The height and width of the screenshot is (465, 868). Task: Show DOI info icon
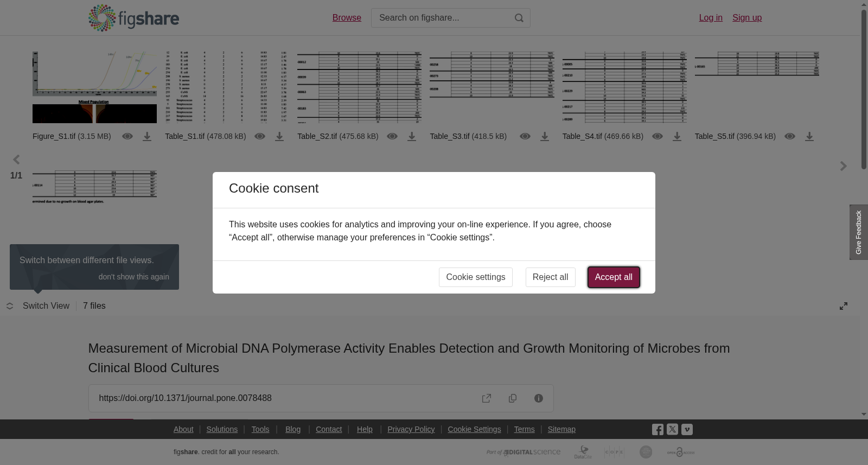(x=539, y=398)
